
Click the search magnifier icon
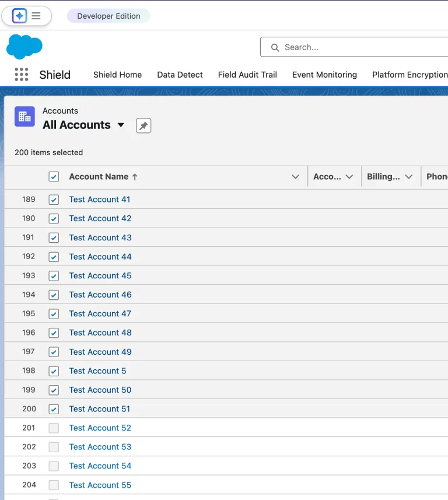pyautogui.click(x=275, y=47)
